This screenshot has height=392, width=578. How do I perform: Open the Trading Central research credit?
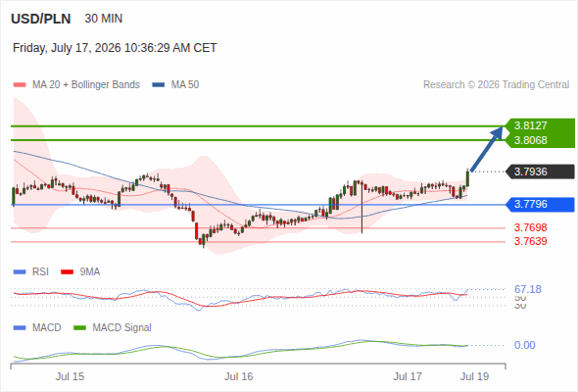pos(496,85)
